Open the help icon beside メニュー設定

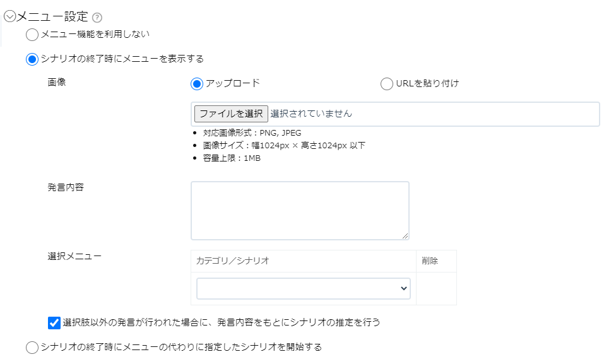tap(97, 18)
